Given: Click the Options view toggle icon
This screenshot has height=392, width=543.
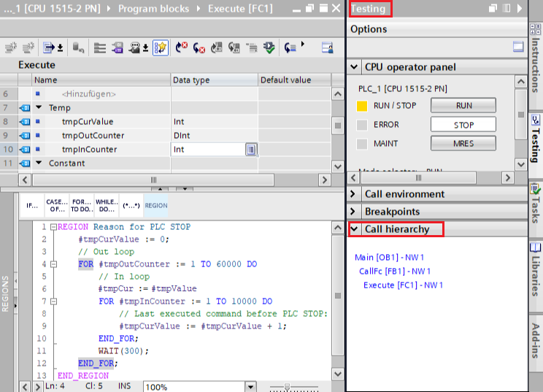Looking at the screenshot, I should pyautogui.click(x=518, y=47).
